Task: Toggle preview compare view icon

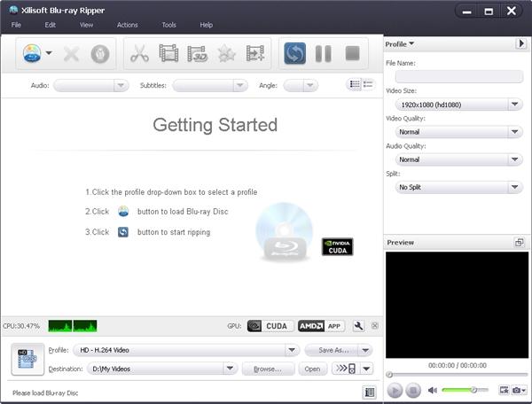Action: tap(504, 390)
